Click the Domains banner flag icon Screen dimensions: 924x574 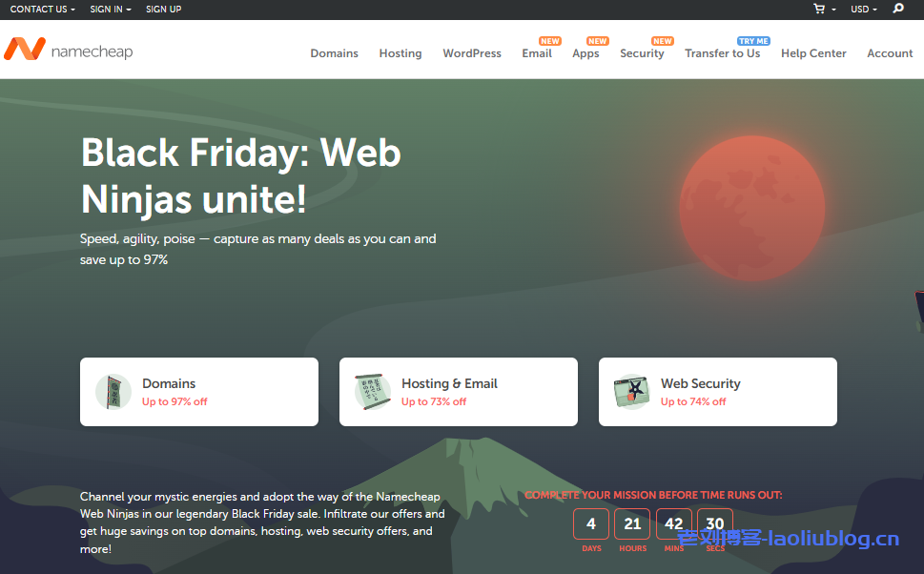click(x=113, y=392)
